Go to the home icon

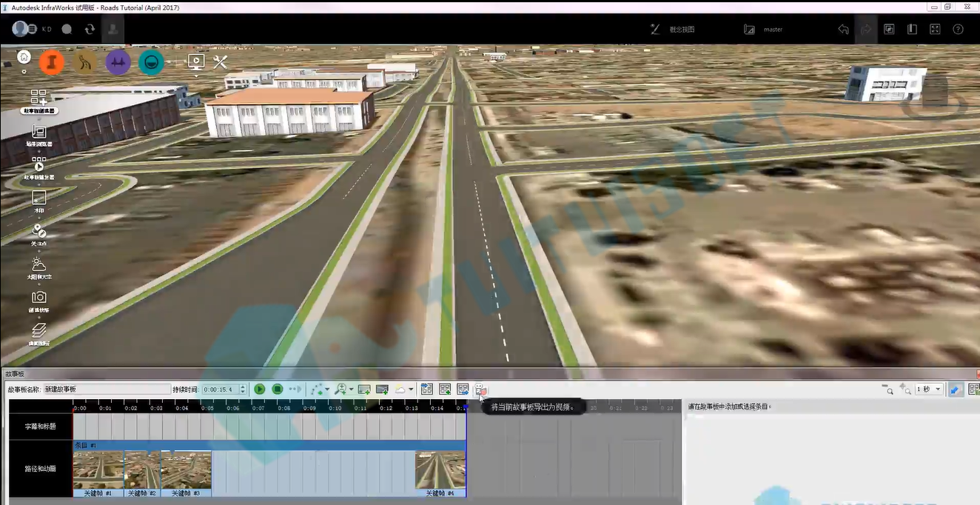click(24, 57)
